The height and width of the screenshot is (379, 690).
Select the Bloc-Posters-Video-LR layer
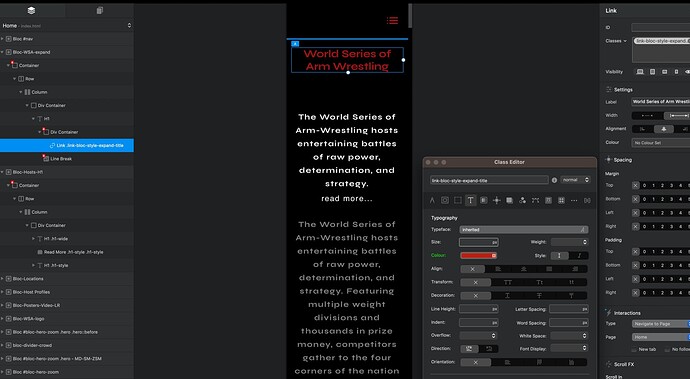point(67,305)
